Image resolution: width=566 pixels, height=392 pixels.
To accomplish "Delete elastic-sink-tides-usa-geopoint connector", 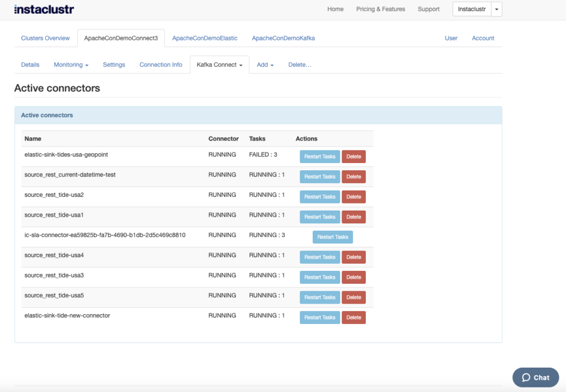I will (354, 156).
